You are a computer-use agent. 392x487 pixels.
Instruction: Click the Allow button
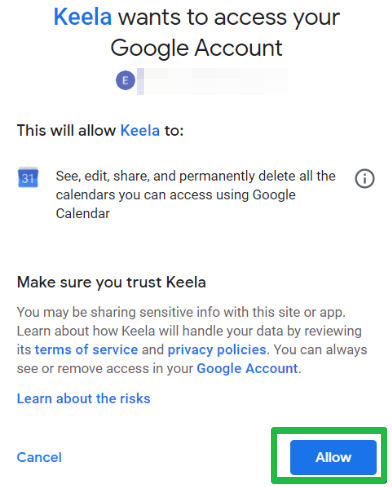(x=333, y=457)
